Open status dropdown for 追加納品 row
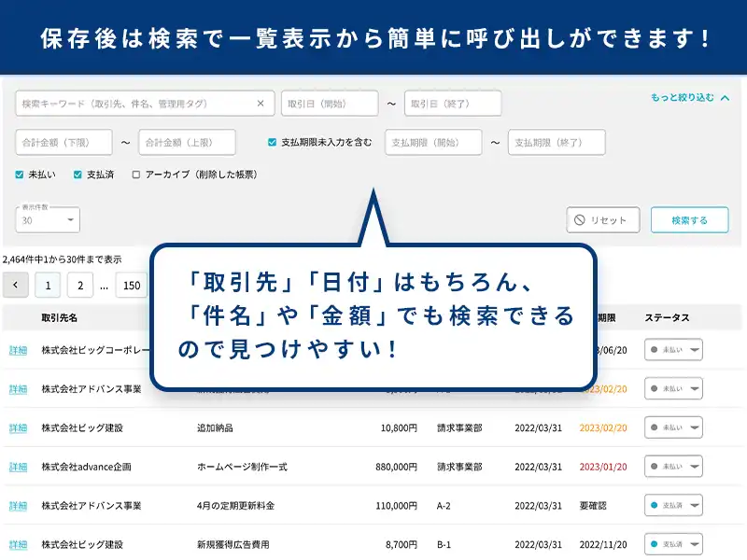Screen dimensions: 747x560 point(673,428)
